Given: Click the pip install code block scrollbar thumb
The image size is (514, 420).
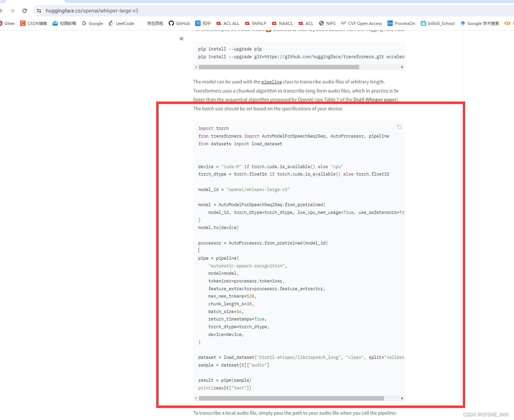Looking at the screenshot, I should point(279,67).
